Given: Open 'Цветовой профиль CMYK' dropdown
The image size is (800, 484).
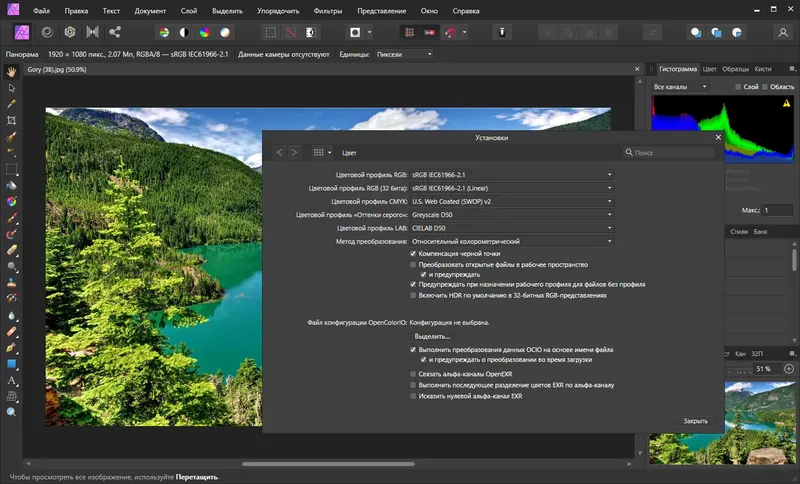Looking at the screenshot, I should (x=511, y=201).
